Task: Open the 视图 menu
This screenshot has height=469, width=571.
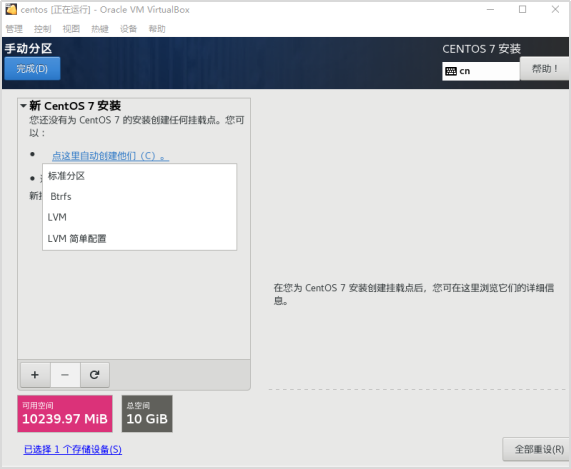Action: (71, 29)
